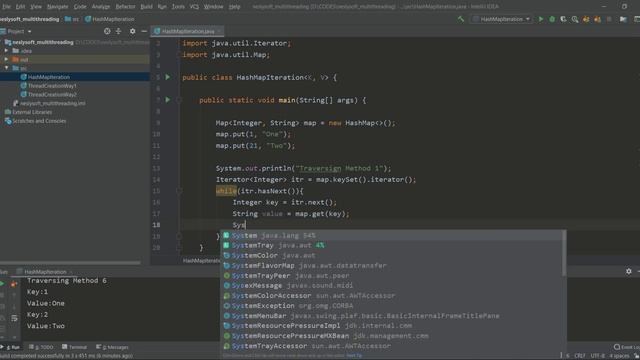640x360 pixels.
Task: Open the Analyze menu
Action: tap(100, 7)
